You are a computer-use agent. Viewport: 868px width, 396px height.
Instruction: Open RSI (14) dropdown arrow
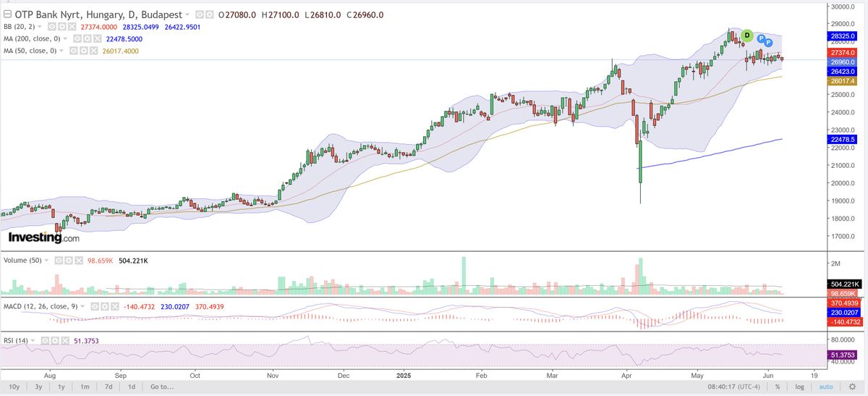point(33,341)
